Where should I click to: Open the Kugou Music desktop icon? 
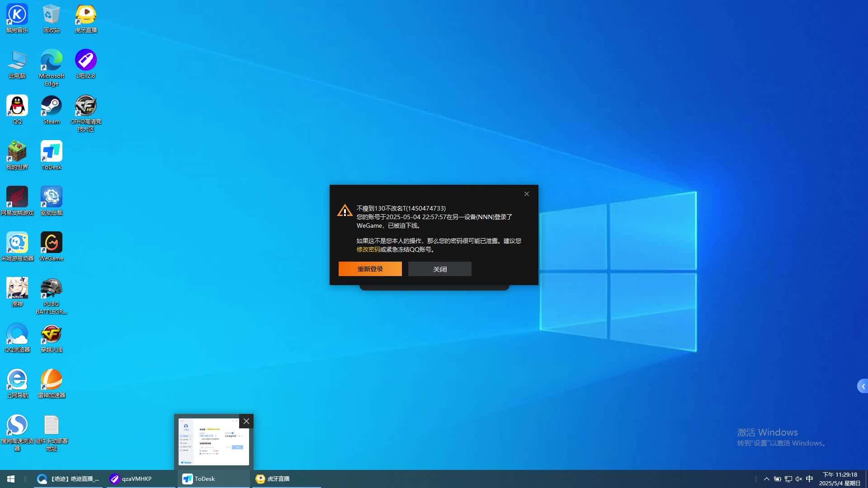[x=17, y=19]
